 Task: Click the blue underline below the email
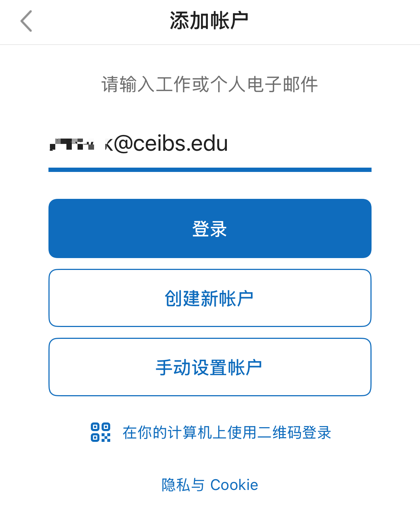pos(210,170)
